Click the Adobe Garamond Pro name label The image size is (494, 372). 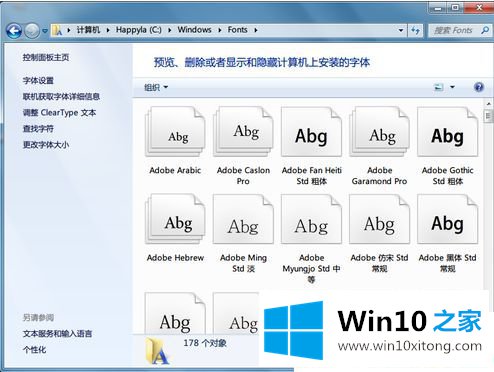point(379,176)
